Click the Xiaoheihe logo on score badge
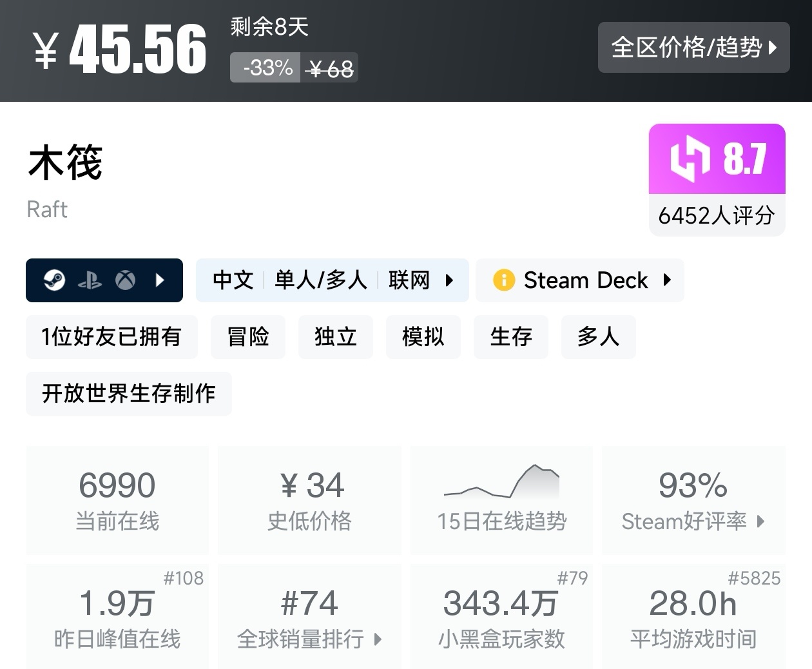812x669 pixels. 689,159
